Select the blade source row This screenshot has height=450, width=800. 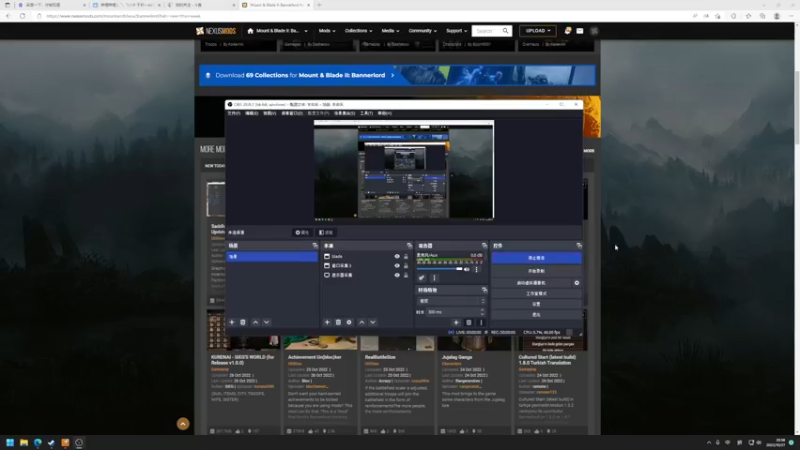[x=366, y=257]
